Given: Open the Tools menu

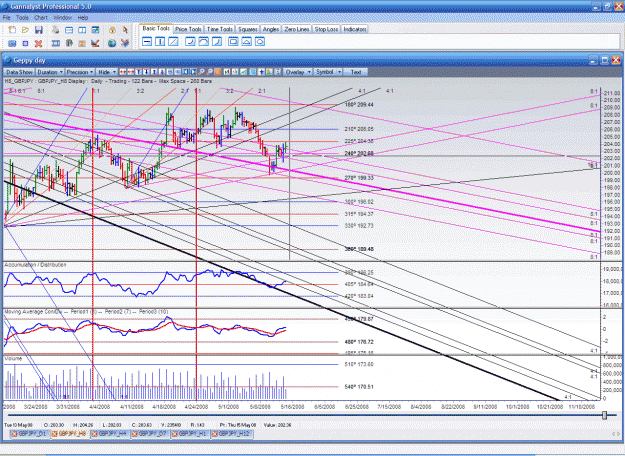Looking at the screenshot, I should 22,18.
